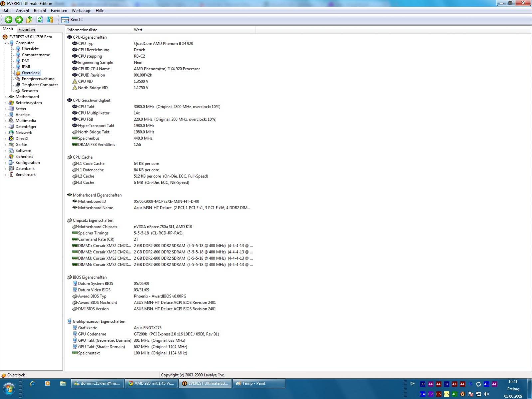Open the Favoriten menu in menu bar

[59, 11]
